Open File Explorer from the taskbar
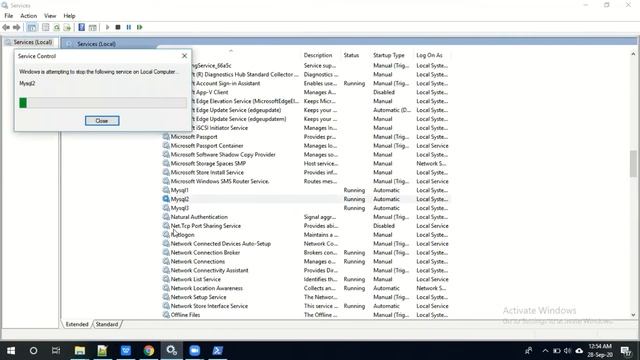 pos(80,351)
